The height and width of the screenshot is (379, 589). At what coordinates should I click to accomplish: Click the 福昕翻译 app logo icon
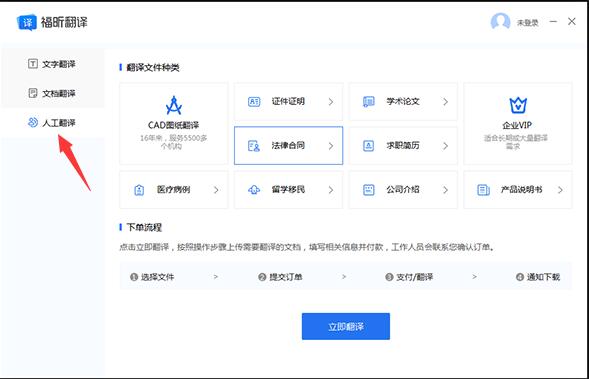coord(27,23)
